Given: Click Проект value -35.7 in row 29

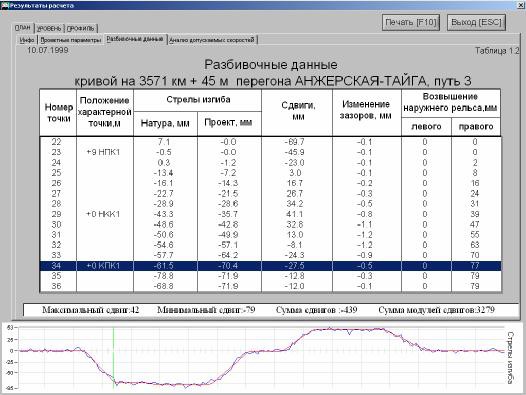Looking at the screenshot, I should pyautogui.click(x=228, y=214).
